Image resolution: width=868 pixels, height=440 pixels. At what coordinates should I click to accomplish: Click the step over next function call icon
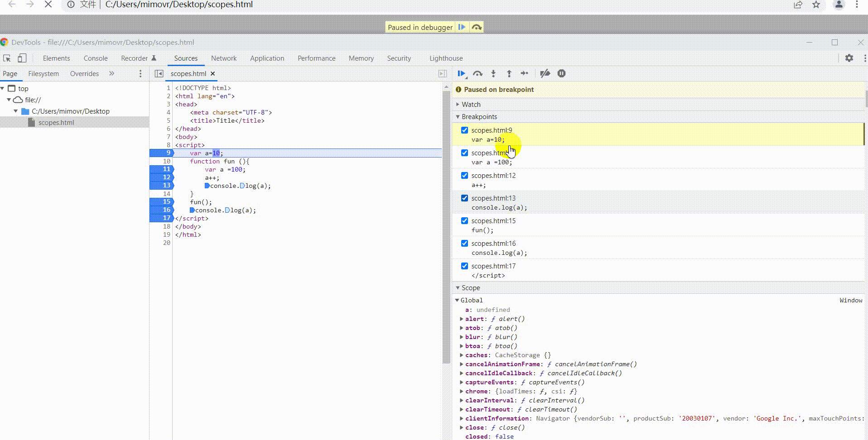[x=477, y=73]
